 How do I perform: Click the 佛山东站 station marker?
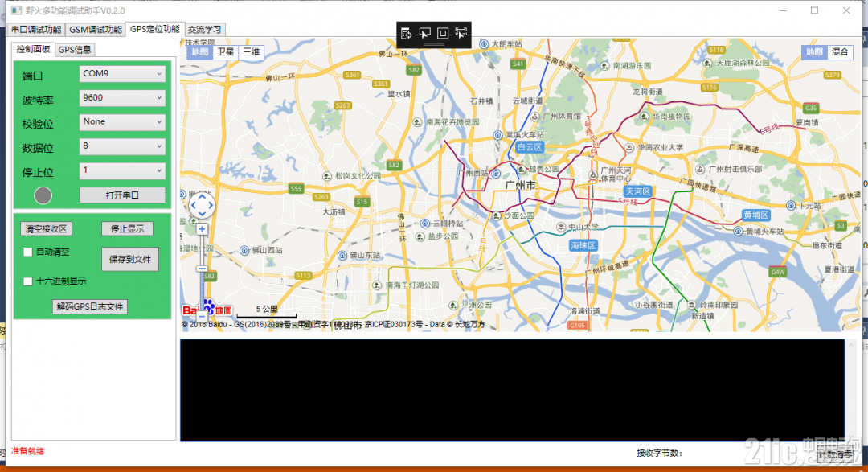pos(342,256)
